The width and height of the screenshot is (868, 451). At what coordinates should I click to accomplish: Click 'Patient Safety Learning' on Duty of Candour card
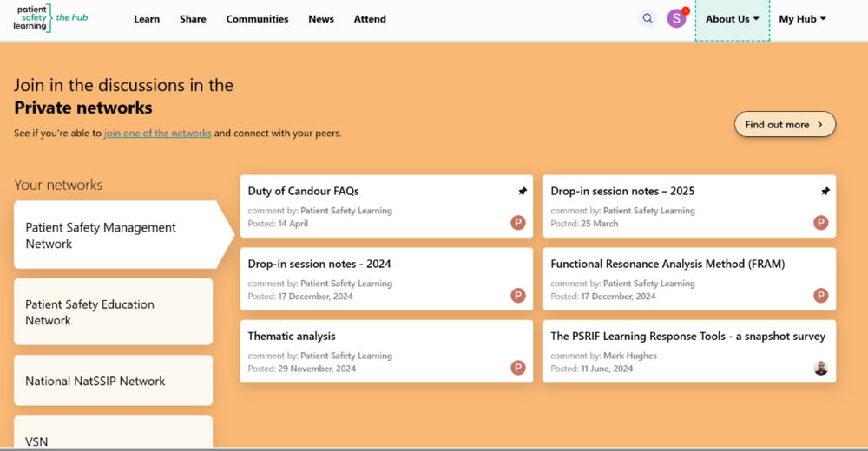click(346, 211)
